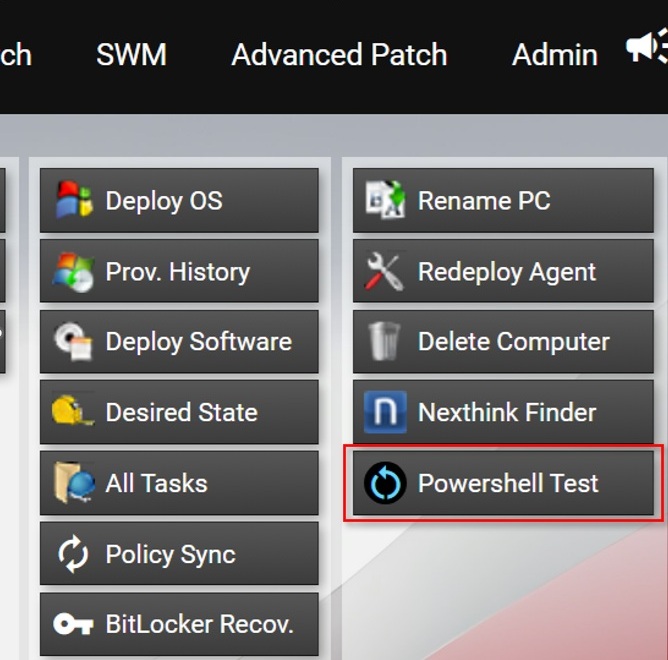This screenshot has height=660, width=668.
Task: Click the Deploy Software disc icon
Action: [x=73, y=341]
